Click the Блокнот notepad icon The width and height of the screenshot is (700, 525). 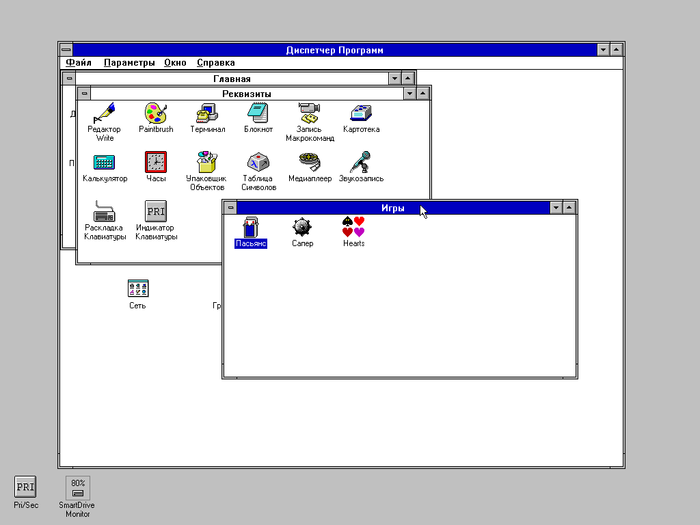[257, 112]
